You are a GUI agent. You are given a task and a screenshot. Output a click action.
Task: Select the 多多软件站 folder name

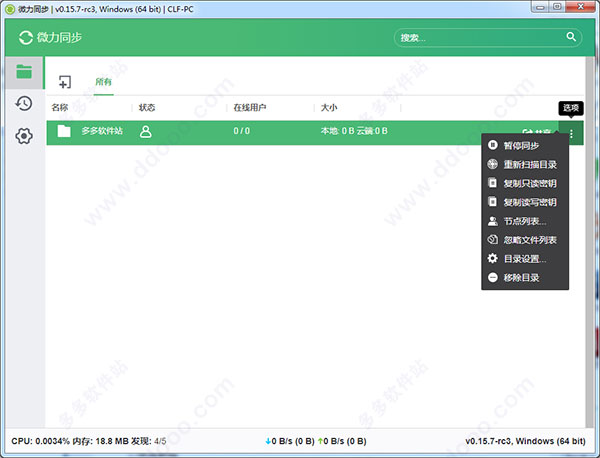[x=102, y=131]
